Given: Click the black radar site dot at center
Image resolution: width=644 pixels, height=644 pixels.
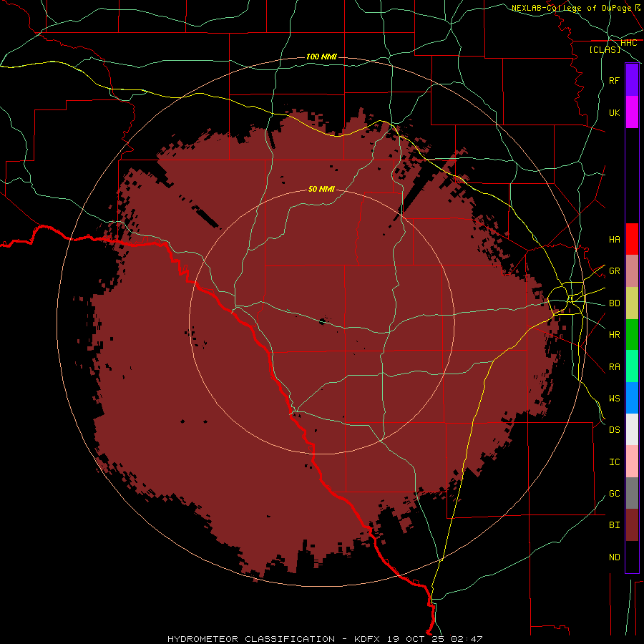Looking at the screenshot, I should click(323, 321).
